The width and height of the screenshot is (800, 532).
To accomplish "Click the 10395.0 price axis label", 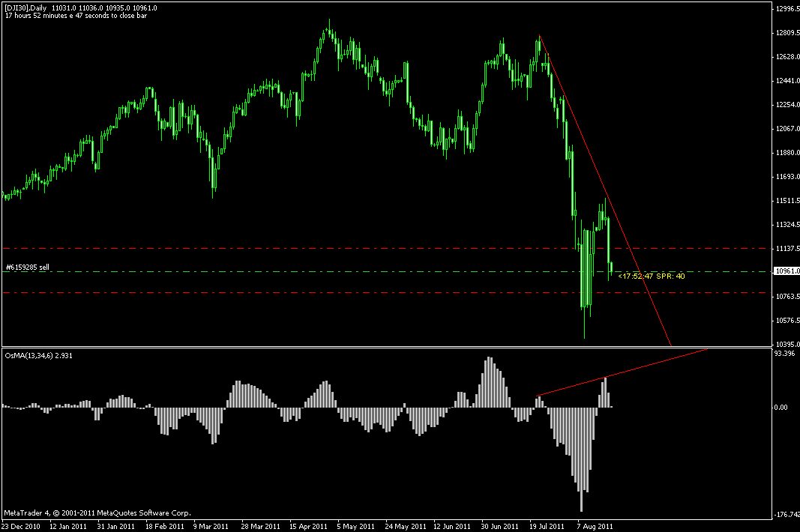I will pyautogui.click(x=787, y=344).
